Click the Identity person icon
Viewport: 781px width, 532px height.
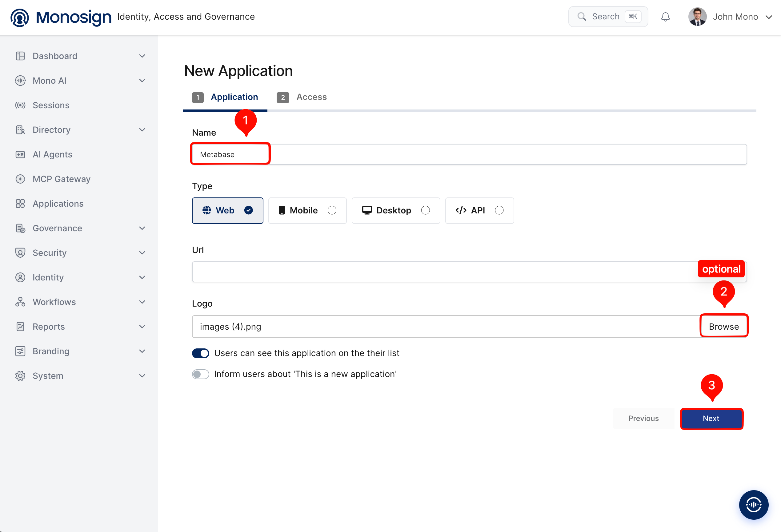[x=20, y=277]
